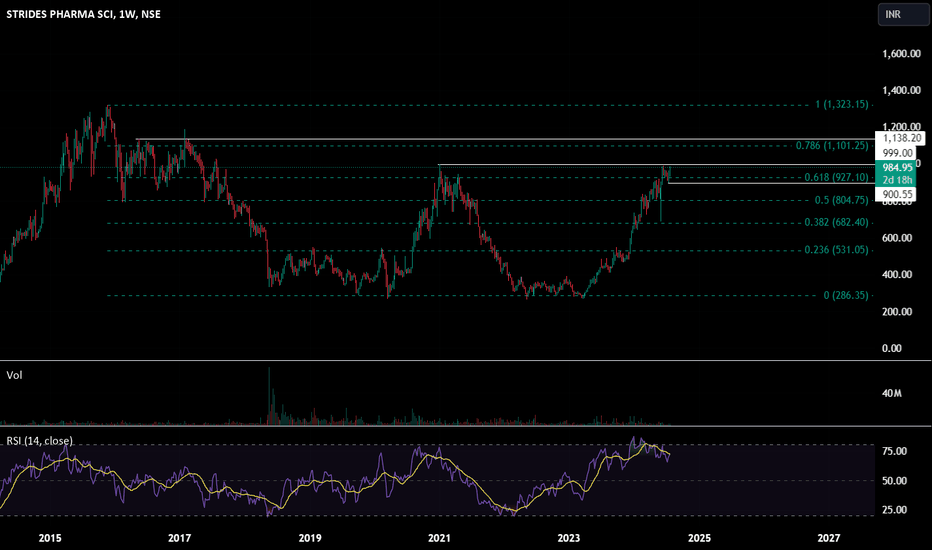Click the 1,600.00 price axis label
The height and width of the screenshot is (550, 932).
[902, 54]
